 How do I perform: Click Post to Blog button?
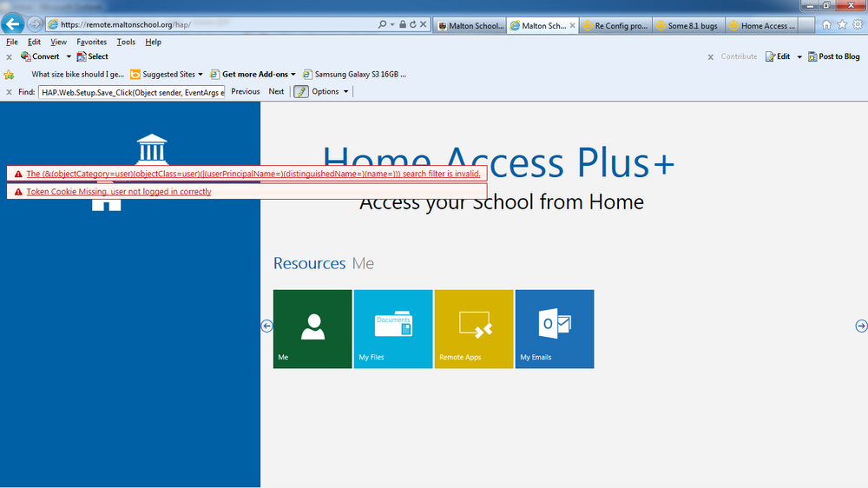click(833, 56)
